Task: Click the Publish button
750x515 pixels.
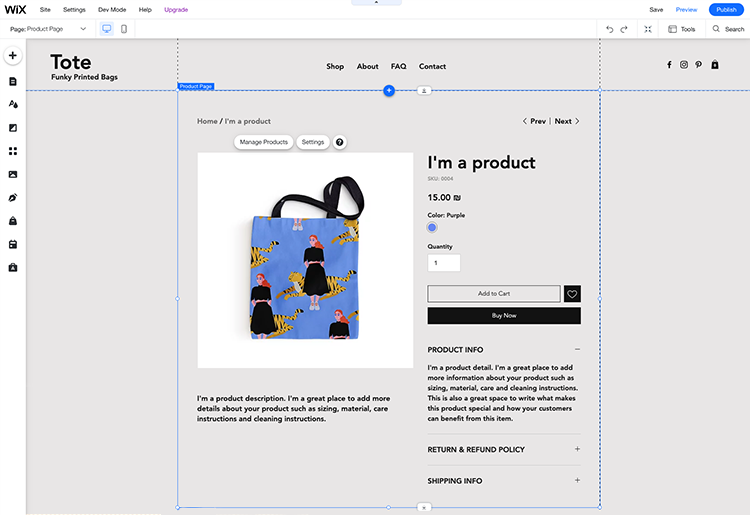Action: click(726, 9)
